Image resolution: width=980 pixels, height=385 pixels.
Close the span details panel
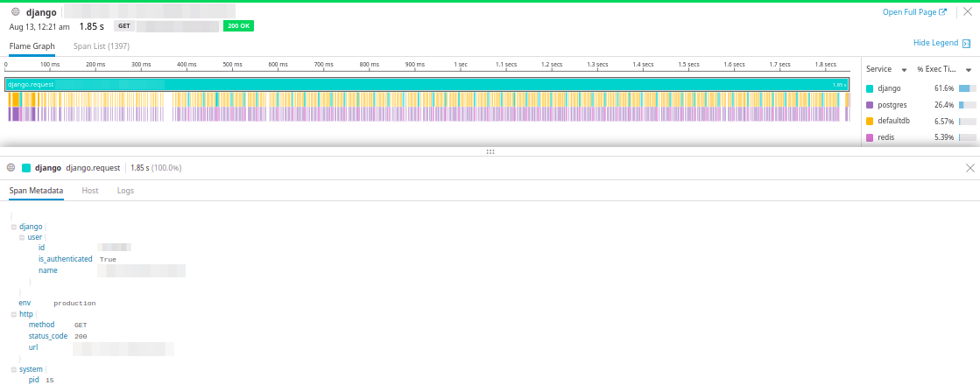coord(970,168)
